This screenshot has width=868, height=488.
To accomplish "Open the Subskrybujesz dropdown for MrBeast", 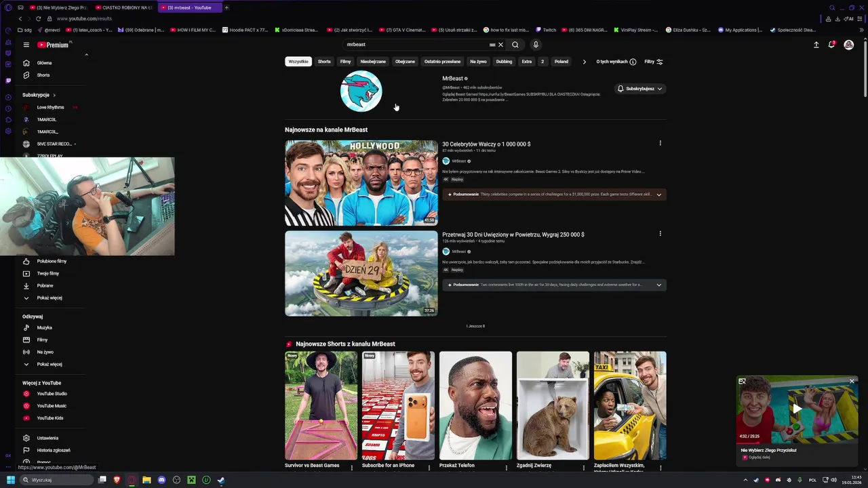I will point(639,89).
